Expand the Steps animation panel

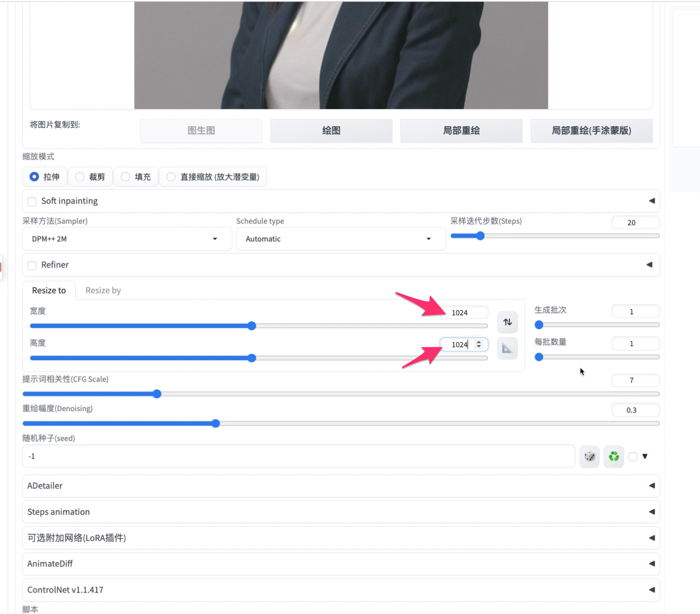[341, 512]
